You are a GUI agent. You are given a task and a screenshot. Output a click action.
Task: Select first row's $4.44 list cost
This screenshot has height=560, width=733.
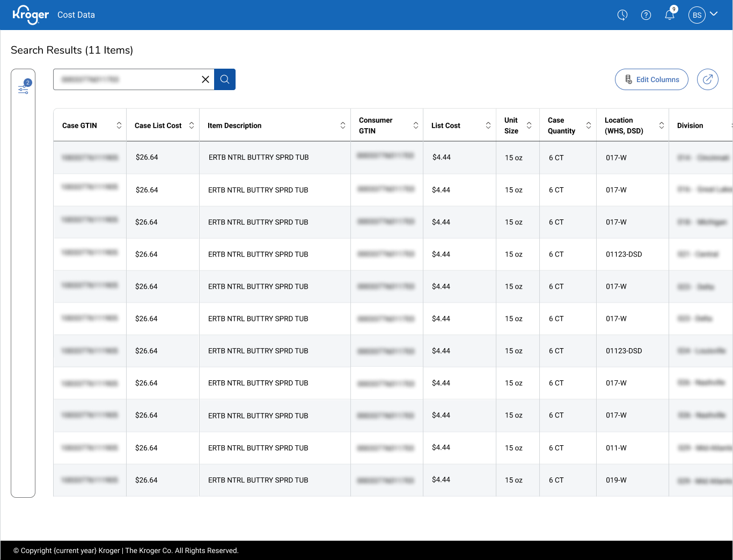click(442, 157)
